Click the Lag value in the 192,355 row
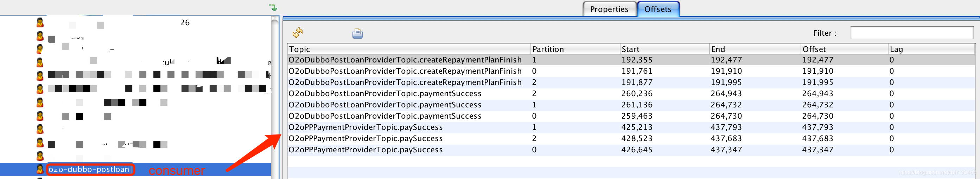 (x=892, y=60)
